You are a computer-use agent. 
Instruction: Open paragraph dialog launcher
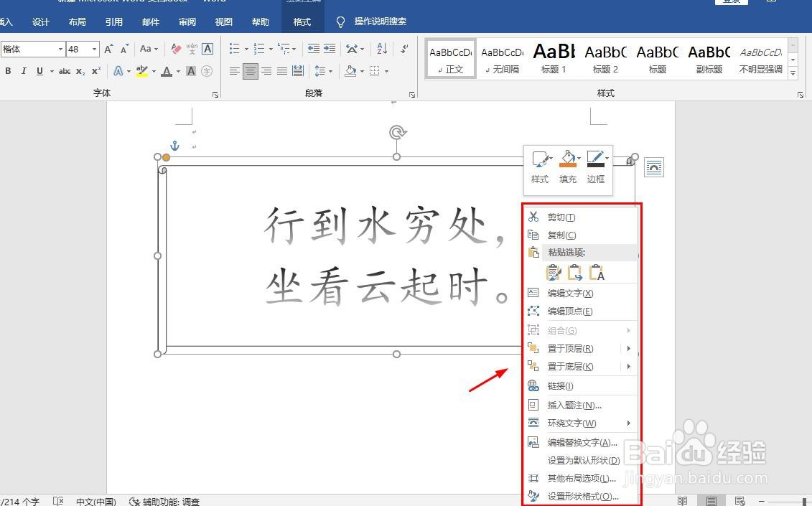pyautogui.click(x=412, y=95)
